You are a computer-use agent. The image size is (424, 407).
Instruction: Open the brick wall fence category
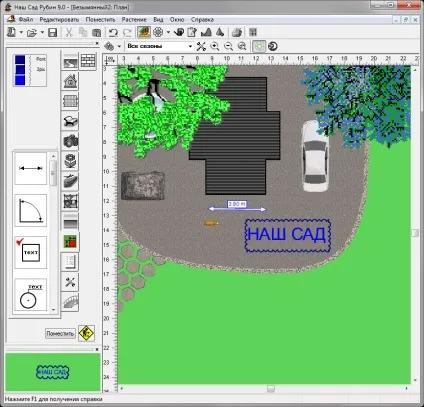(88, 61)
